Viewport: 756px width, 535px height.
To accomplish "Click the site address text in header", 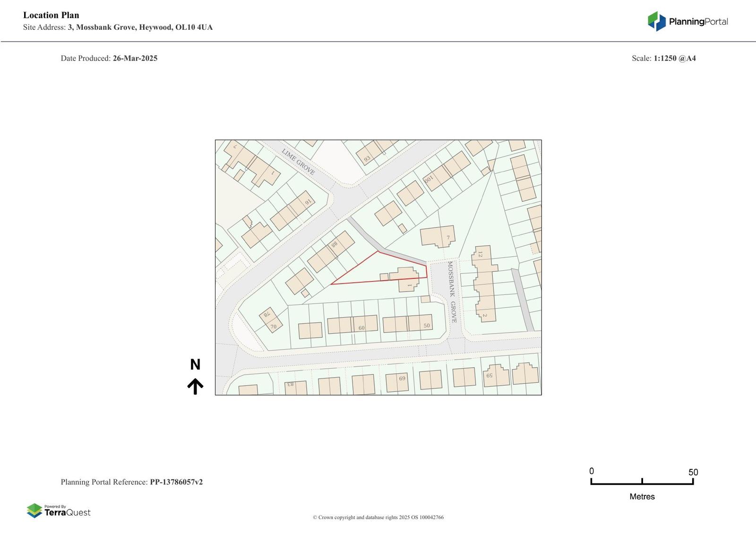I will pyautogui.click(x=140, y=27).
